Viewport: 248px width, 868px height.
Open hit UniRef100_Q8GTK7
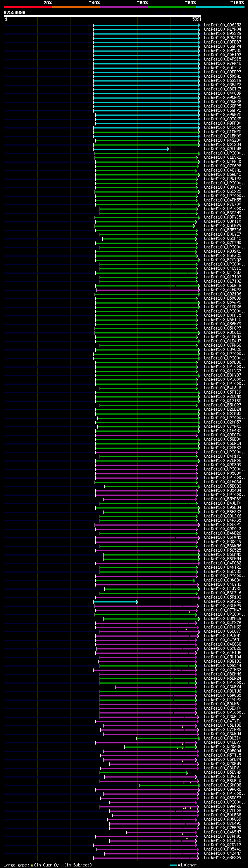(x=222, y=89)
